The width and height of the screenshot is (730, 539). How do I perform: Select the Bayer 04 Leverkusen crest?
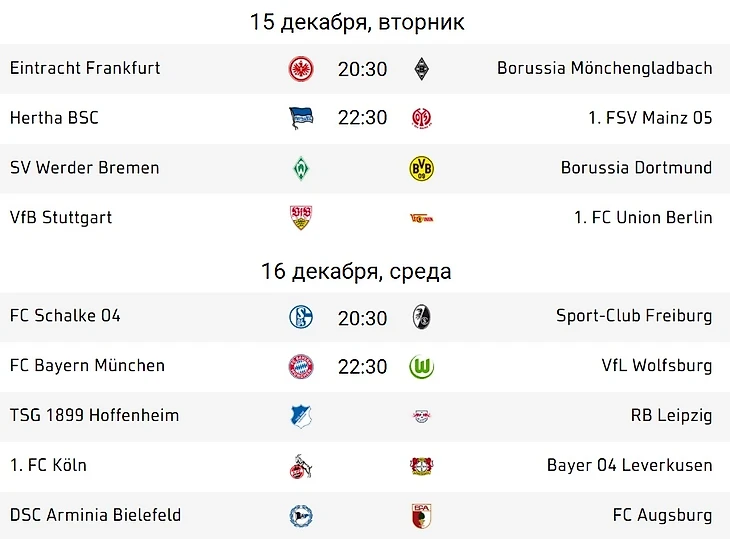click(421, 466)
